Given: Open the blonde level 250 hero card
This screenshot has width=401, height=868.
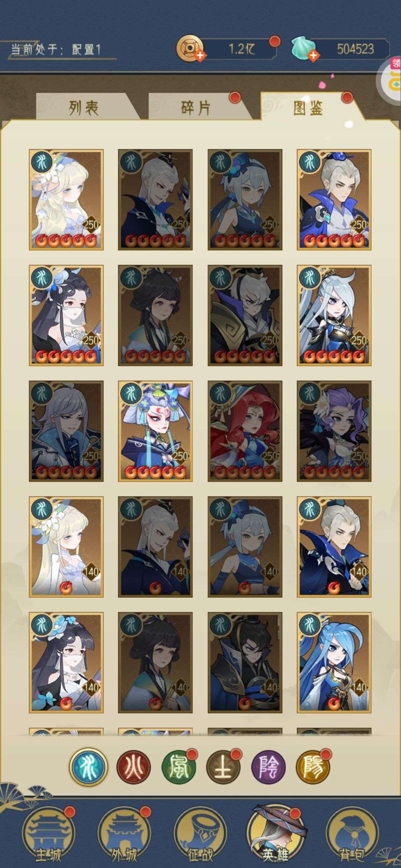Looking at the screenshot, I should (66, 200).
